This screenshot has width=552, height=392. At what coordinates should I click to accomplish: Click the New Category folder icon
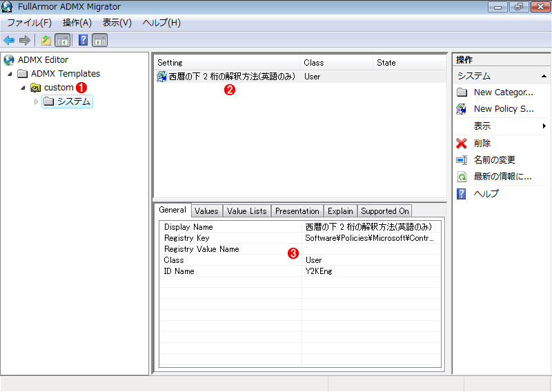pos(462,92)
